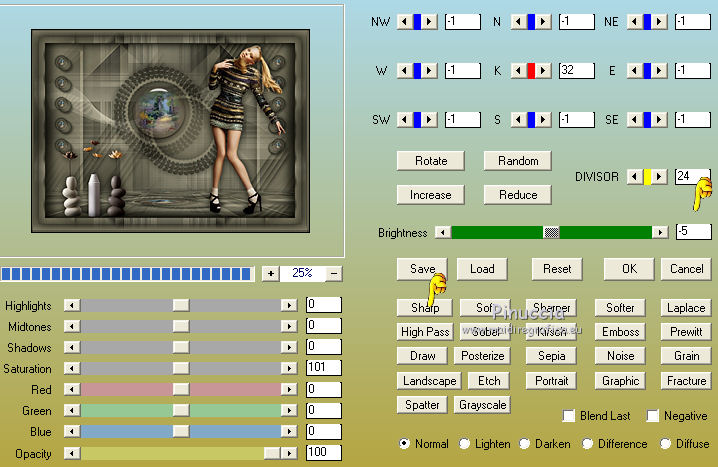Click left arrow of Brightness slider
718x467 pixels.
[x=443, y=232]
